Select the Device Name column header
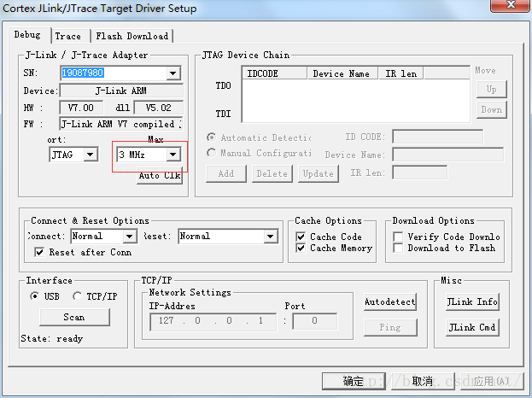The width and height of the screenshot is (532, 398). click(x=342, y=73)
